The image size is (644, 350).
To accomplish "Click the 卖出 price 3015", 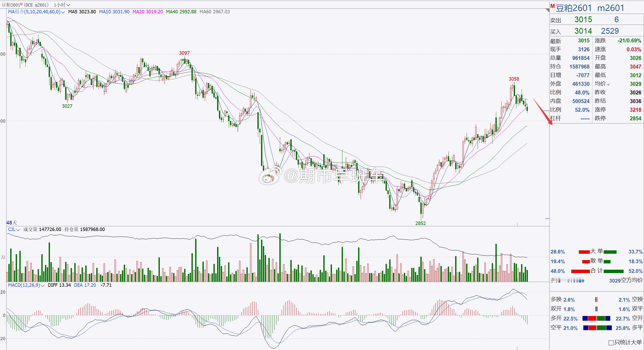I will click(583, 20).
